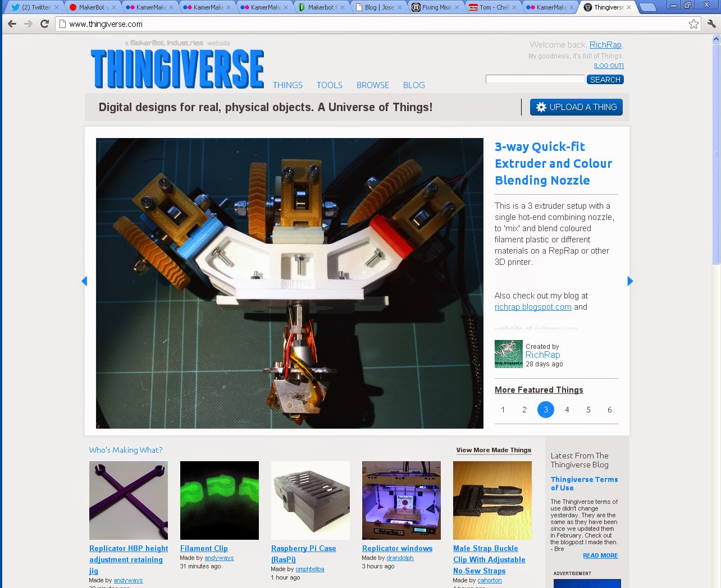This screenshot has width=721, height=588.
Task: Open the Raspberry Pi Case thumbnail
Action: tap(311, 500)
